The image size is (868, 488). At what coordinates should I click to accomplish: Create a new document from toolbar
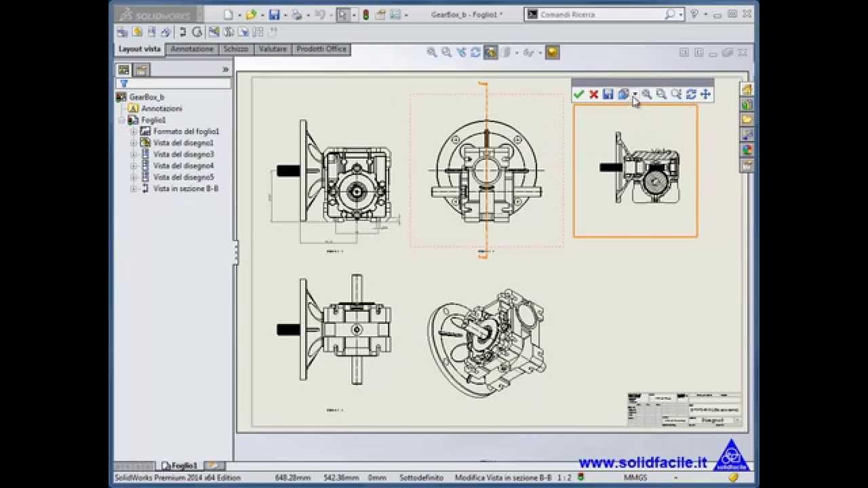coord(229,14)
